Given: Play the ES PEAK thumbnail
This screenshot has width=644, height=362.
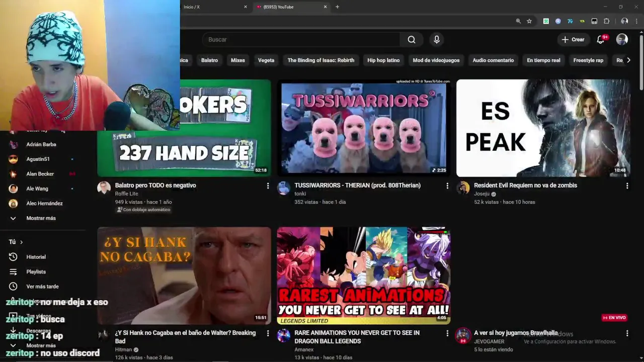Looking at the screenshot, I should [543, 128].
